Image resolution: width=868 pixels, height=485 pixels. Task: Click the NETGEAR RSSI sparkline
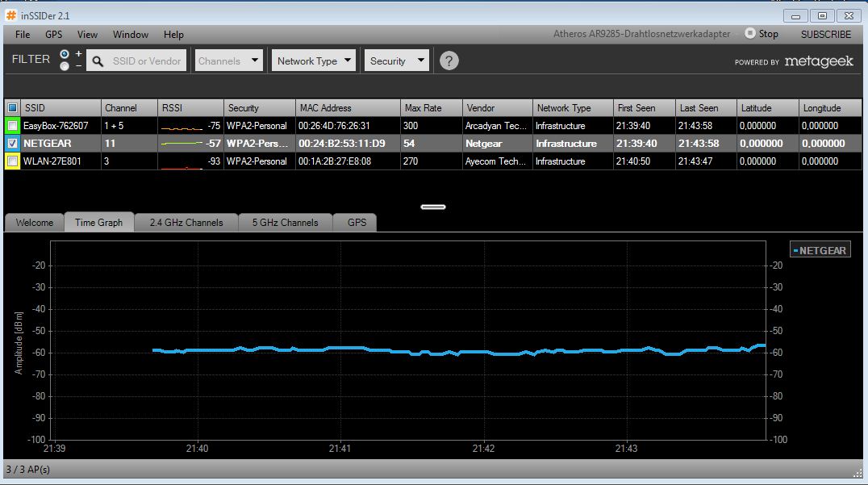182,144
